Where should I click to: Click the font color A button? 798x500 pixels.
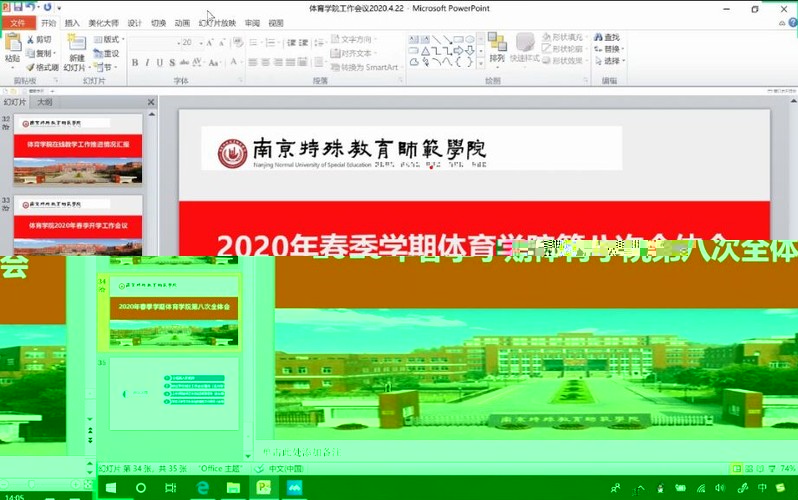point(234,62)
